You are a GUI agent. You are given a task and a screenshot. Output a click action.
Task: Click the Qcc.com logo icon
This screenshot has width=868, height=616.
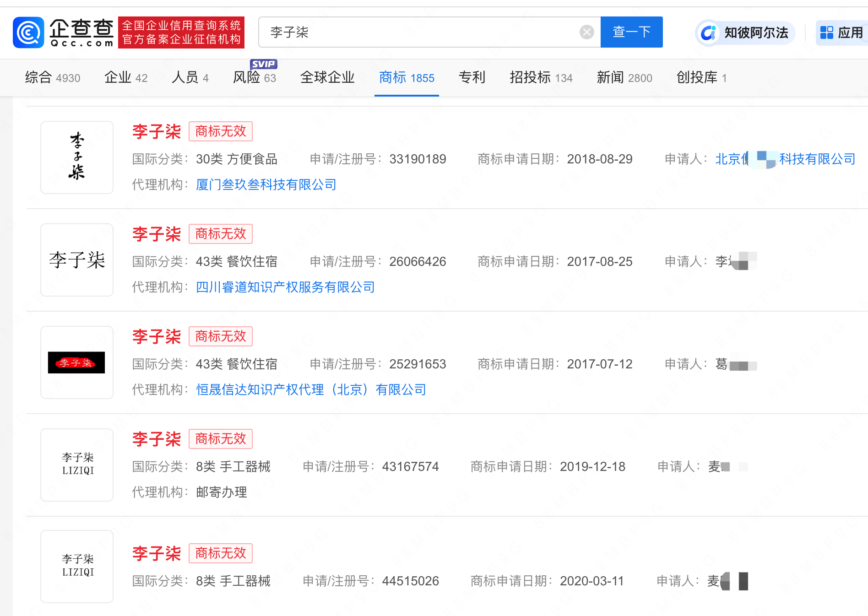(28, 32)
